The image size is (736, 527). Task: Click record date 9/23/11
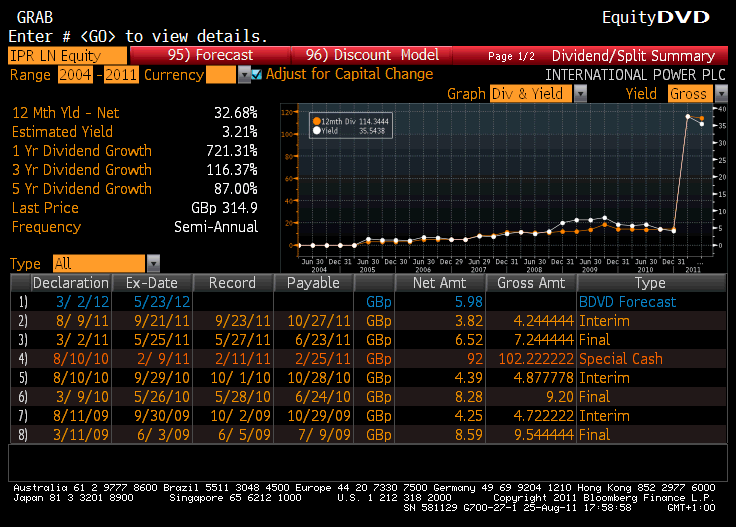(x=243, y=321)
